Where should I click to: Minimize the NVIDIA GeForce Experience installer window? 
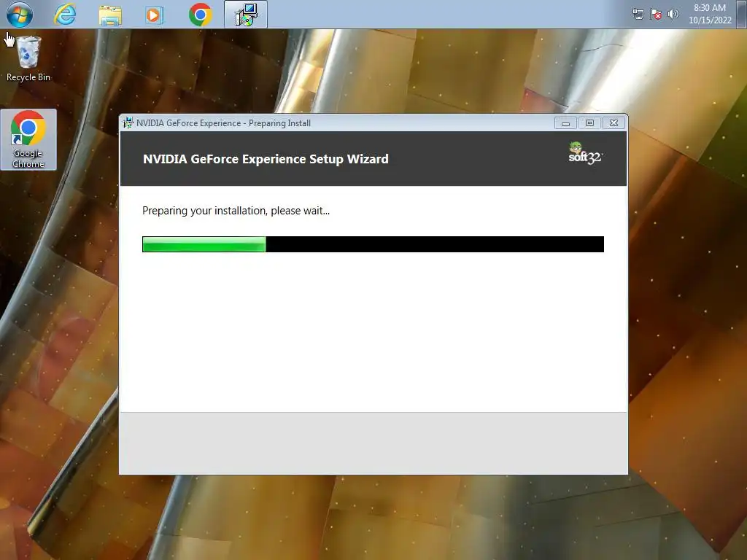pyautogui.click(x=565, y=122)
